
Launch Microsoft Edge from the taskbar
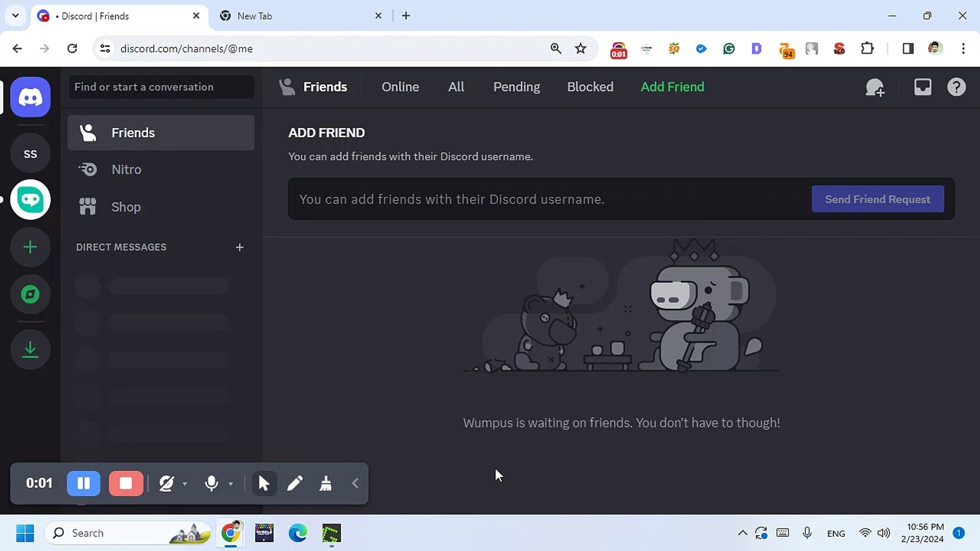coord(298,533)
